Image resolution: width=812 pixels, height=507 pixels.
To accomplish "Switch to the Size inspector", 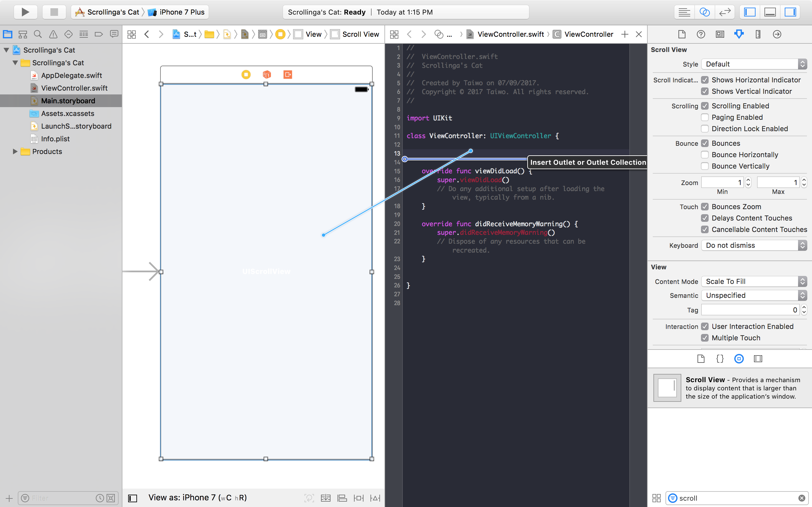I will [758, 34].
